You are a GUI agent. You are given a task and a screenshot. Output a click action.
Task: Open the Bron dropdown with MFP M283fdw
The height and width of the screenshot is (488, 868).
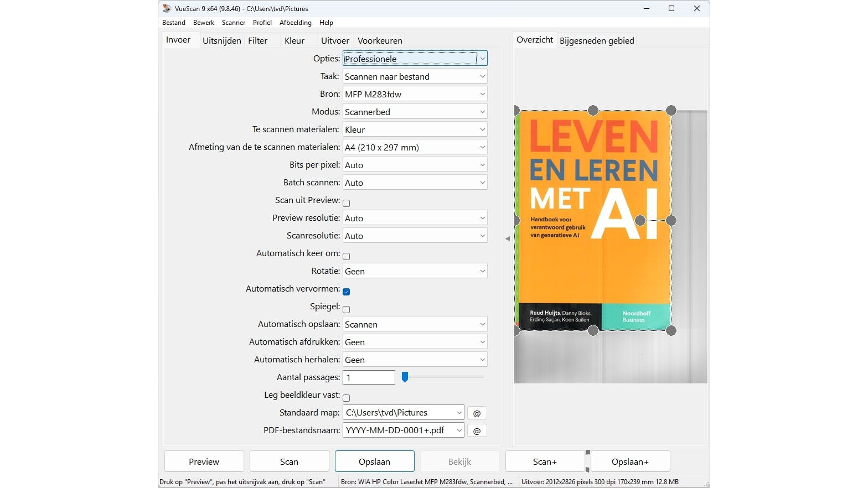[415, 94]
